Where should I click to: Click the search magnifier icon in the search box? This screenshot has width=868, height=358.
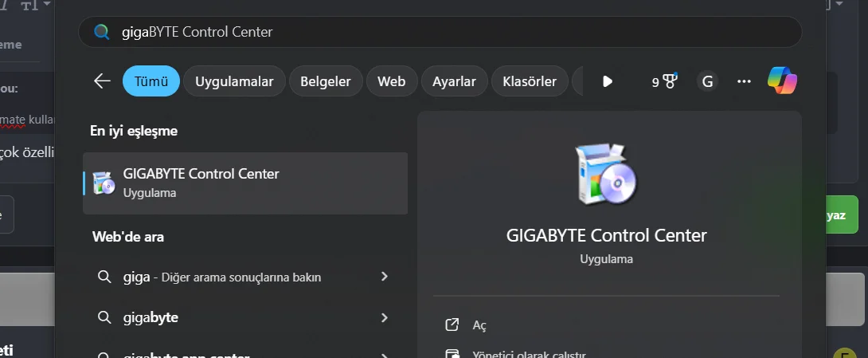101,32
